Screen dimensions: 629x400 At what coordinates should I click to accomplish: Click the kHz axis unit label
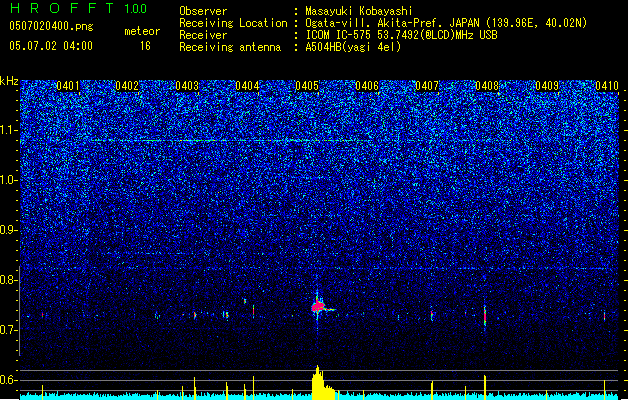click(9, 81)
